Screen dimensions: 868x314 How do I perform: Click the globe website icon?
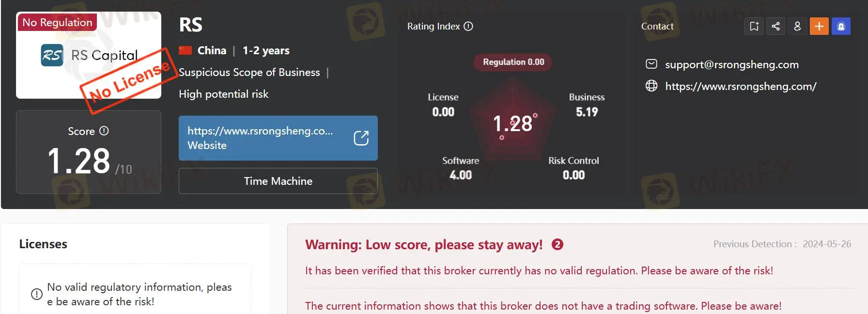651,86
